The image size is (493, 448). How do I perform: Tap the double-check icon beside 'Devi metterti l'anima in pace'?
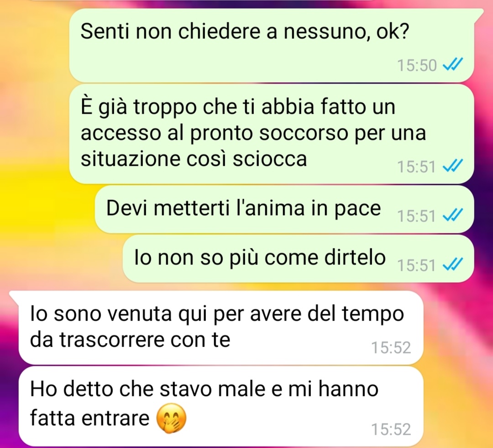pyautogui.click(x=453, y=215)
